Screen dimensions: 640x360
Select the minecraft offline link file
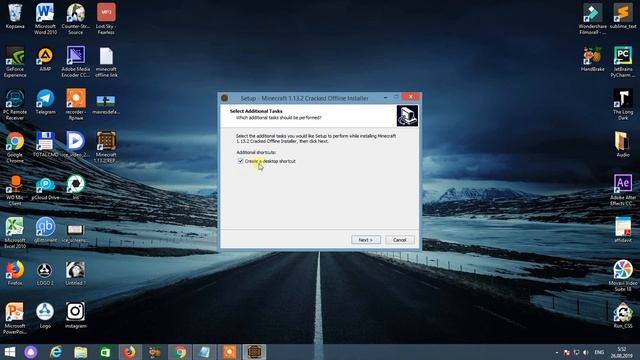[106, 62]
